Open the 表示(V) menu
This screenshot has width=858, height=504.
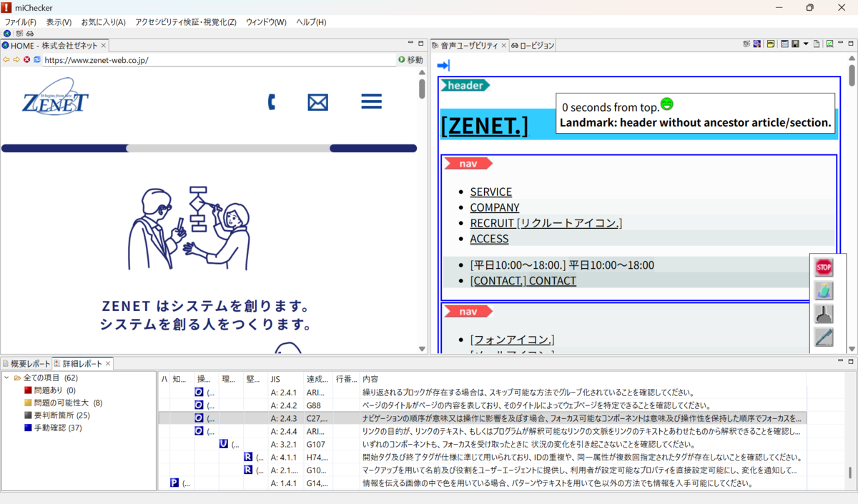(x=59, y=22)
